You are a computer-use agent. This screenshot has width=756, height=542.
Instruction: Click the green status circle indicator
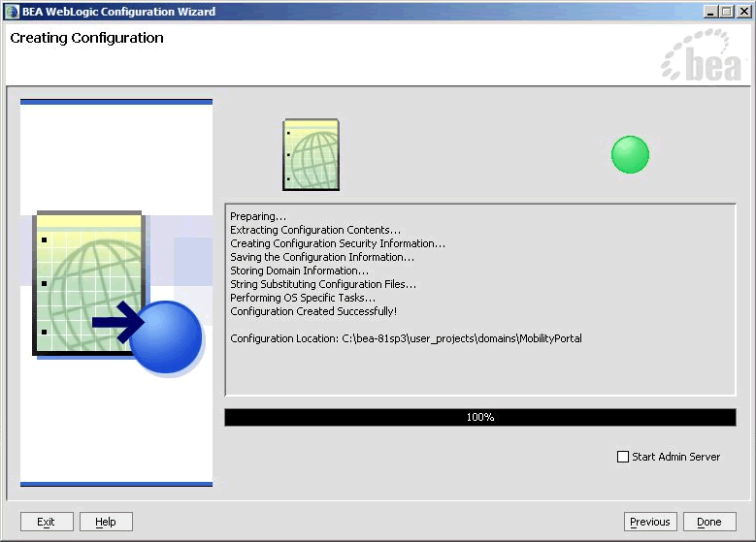pyautogui.click(x=630, y=155)
